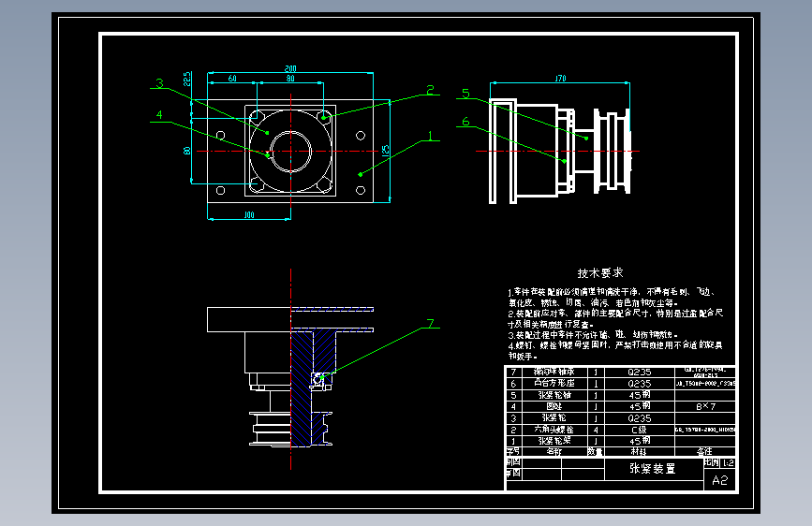
Task: Select technical requirement line starting with 3.
Action: [x=593, y=335]
